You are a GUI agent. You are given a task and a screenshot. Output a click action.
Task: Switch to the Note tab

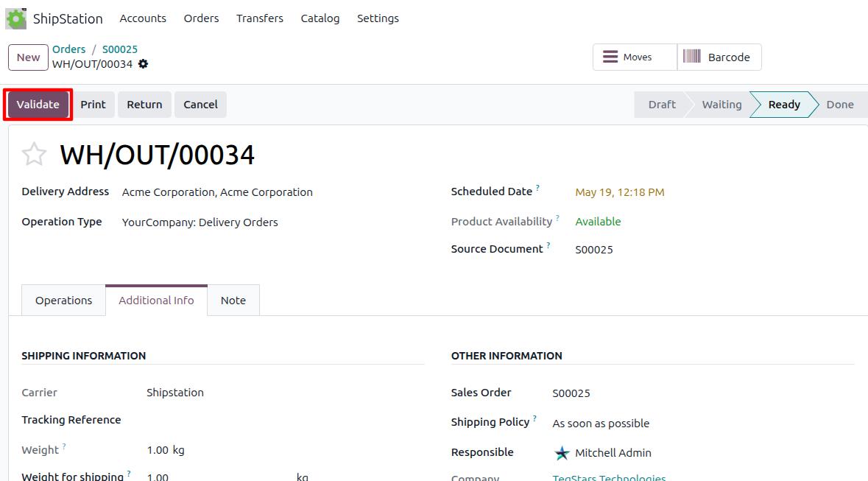(233, 301)
